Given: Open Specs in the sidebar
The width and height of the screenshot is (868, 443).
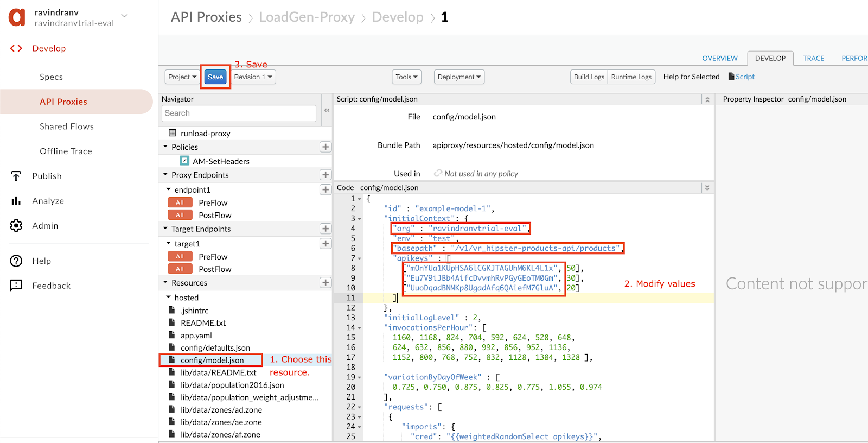Looking at the screenshot, I should coord(52,77).
